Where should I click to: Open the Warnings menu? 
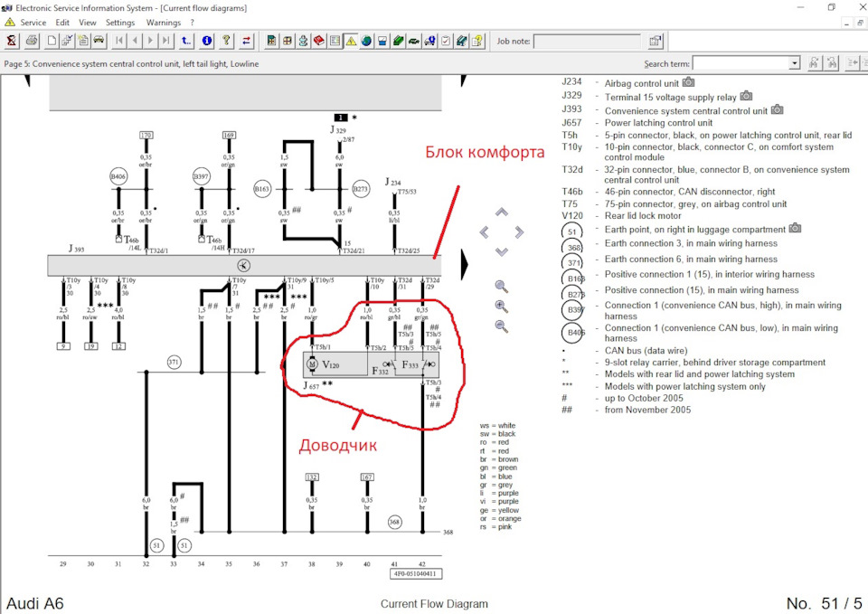tap(164, 23)
